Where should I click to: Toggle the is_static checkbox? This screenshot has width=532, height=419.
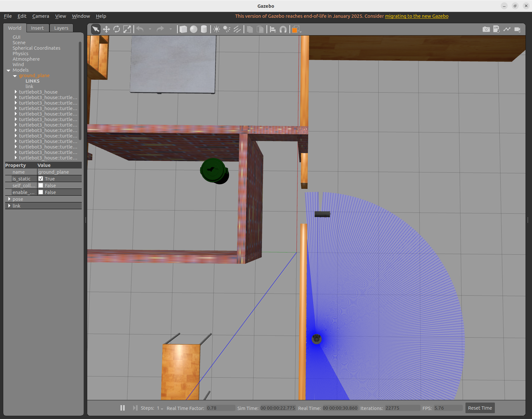coord(41,179)
